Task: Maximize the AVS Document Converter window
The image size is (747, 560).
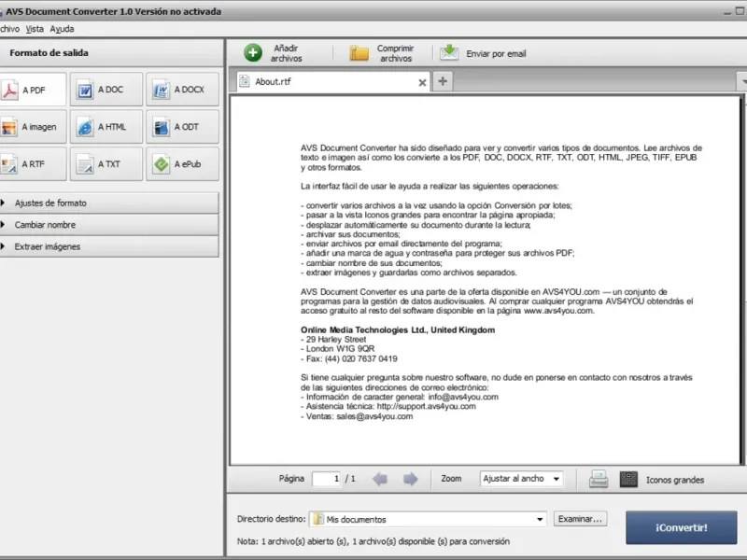Action: [x=740, y=11]
